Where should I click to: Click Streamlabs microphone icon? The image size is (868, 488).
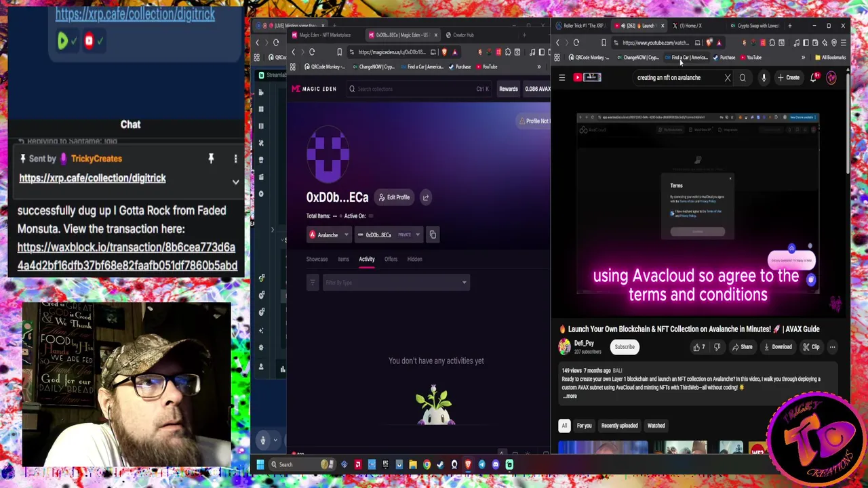[x=263, y=441]
